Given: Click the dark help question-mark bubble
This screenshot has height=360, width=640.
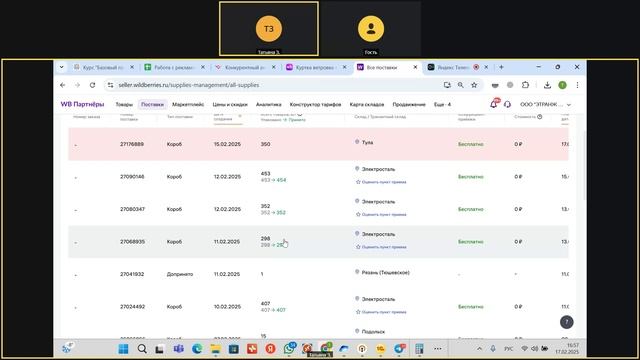Looking at the screenshot, I should click(x=567, y=322).
